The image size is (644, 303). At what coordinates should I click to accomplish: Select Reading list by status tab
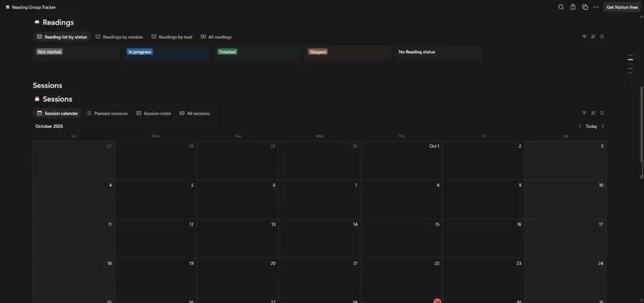tap(62, 37)
